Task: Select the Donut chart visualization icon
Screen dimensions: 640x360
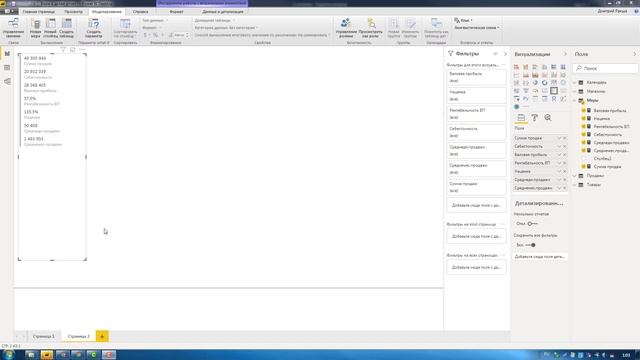Action: point(544,83)
